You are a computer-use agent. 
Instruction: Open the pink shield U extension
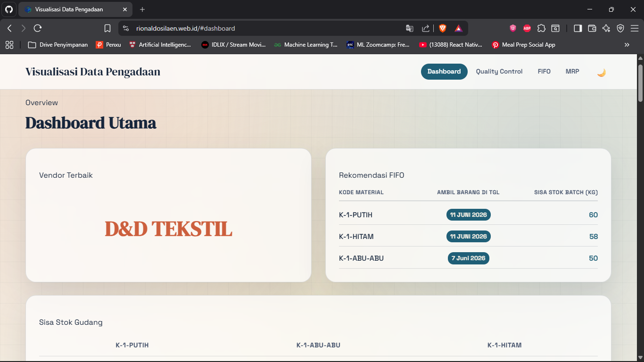513,28
